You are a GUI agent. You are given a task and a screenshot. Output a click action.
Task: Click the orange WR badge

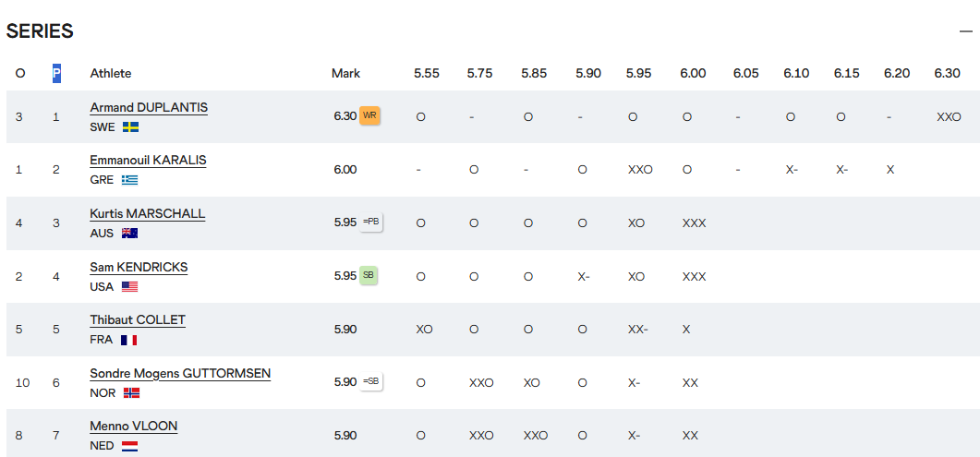369,116
